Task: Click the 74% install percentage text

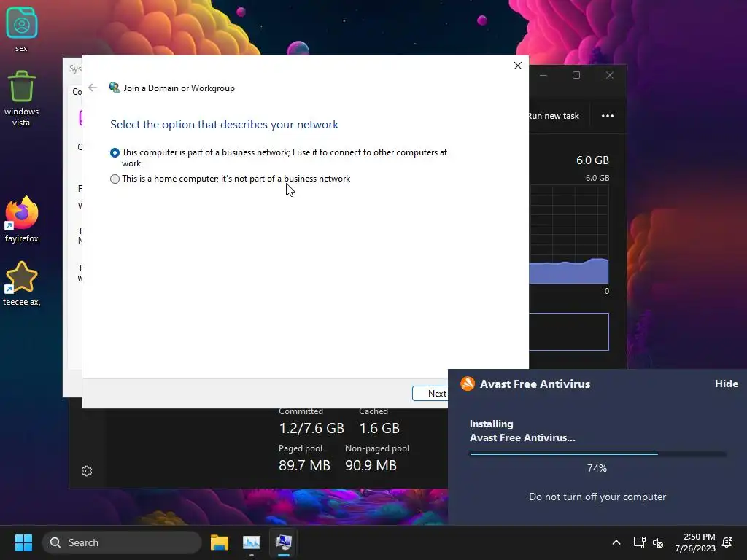Action: point(597,468)
